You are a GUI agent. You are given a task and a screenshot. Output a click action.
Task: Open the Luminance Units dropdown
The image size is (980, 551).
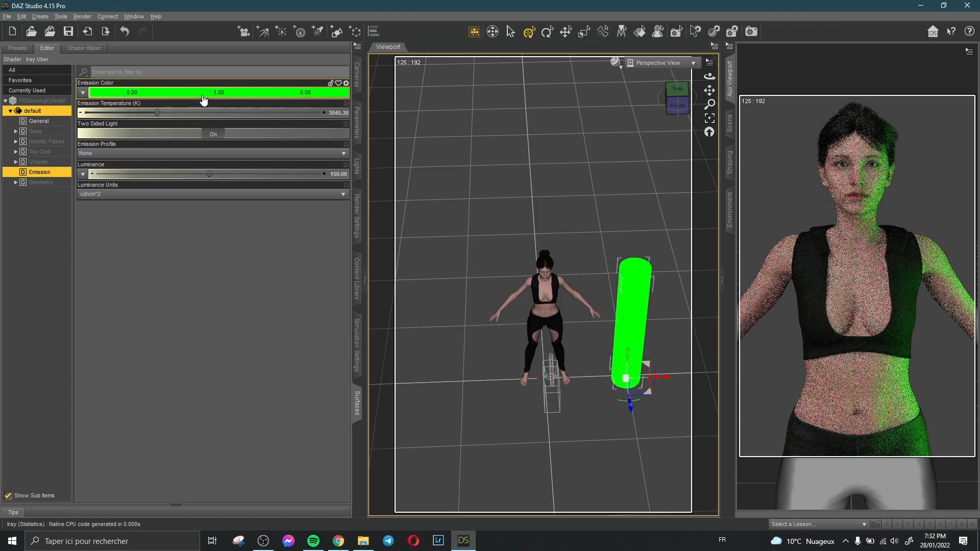click(213, 194)
